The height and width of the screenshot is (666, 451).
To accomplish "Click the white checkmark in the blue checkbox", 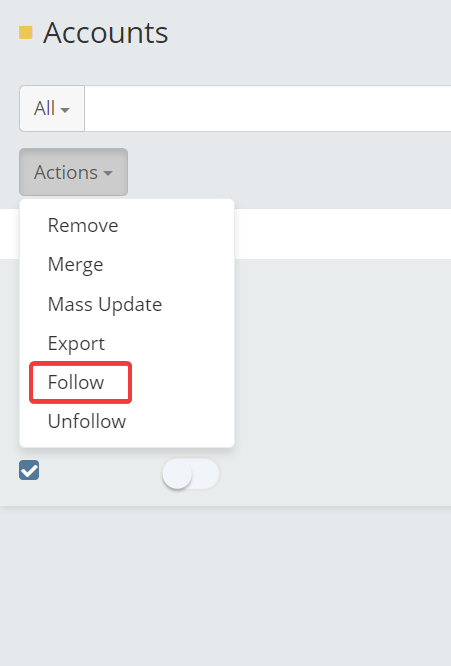I will point(29,471).
